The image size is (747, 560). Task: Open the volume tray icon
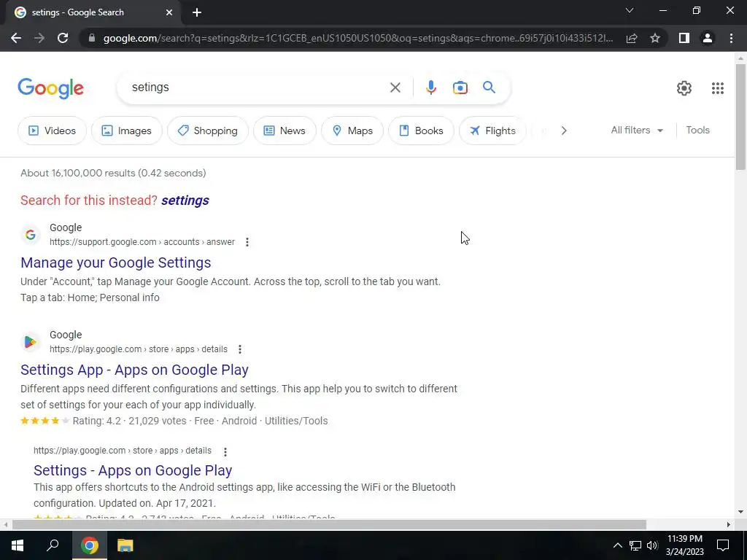[652, 545]
